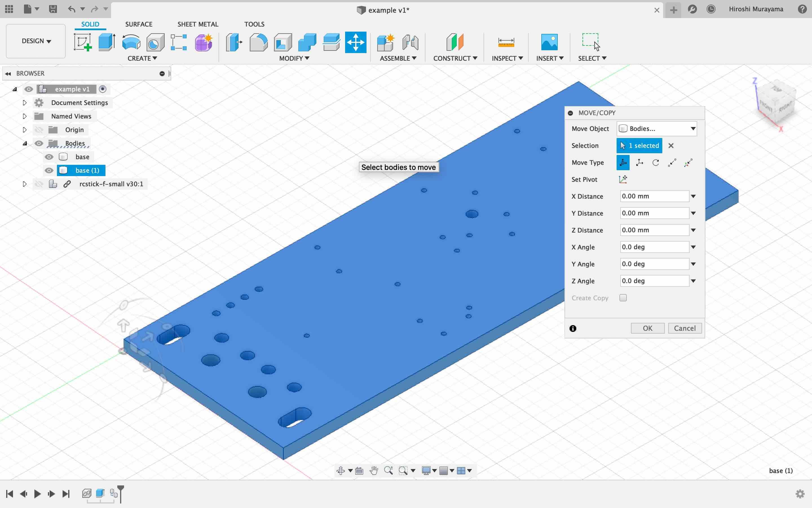Open the CONSTRUCT menu
The image size is (812, 508).
coord(455,58)
